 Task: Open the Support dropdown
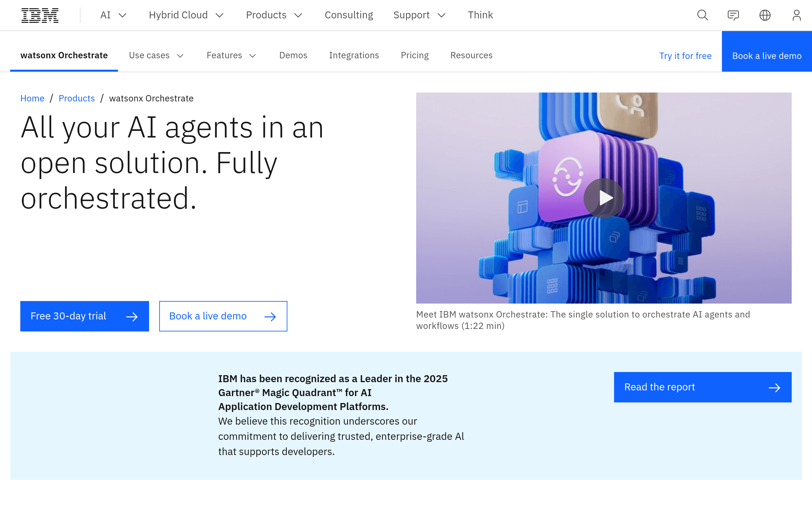tap(419, 15)
